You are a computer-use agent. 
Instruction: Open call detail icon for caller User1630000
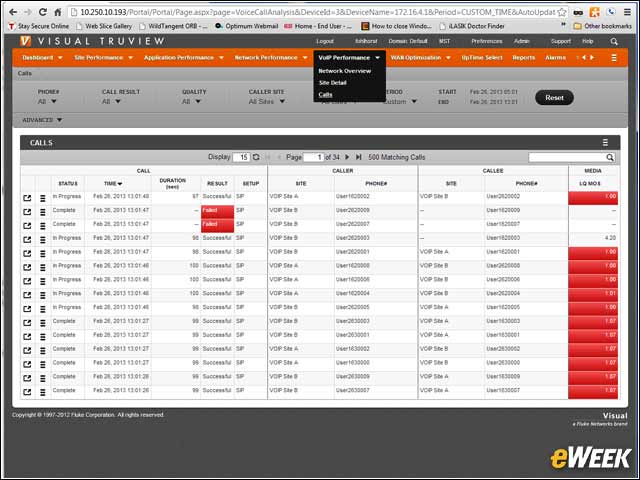pos(27,364)
